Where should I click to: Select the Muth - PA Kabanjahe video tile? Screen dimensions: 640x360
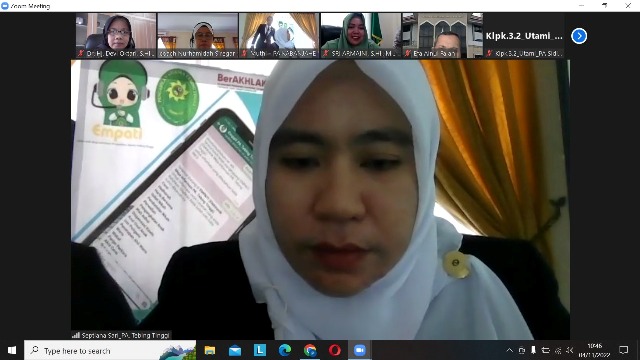[279, 36]
